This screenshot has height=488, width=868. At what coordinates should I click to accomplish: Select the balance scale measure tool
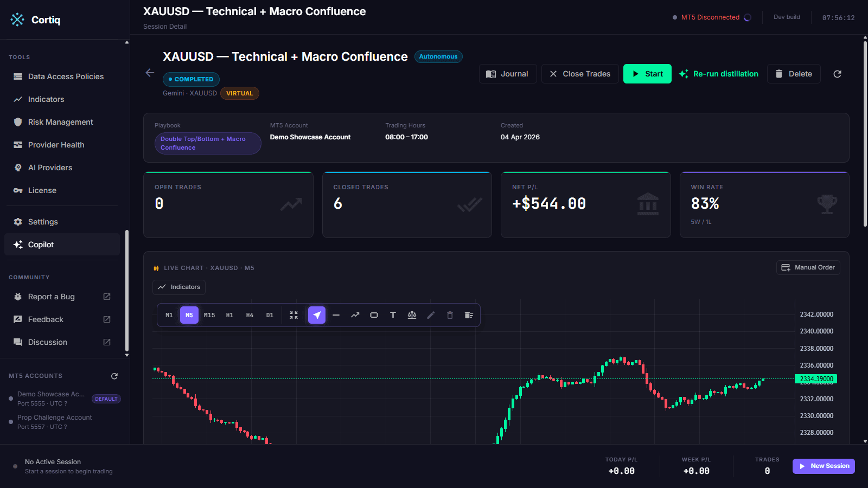click(412, 315)
